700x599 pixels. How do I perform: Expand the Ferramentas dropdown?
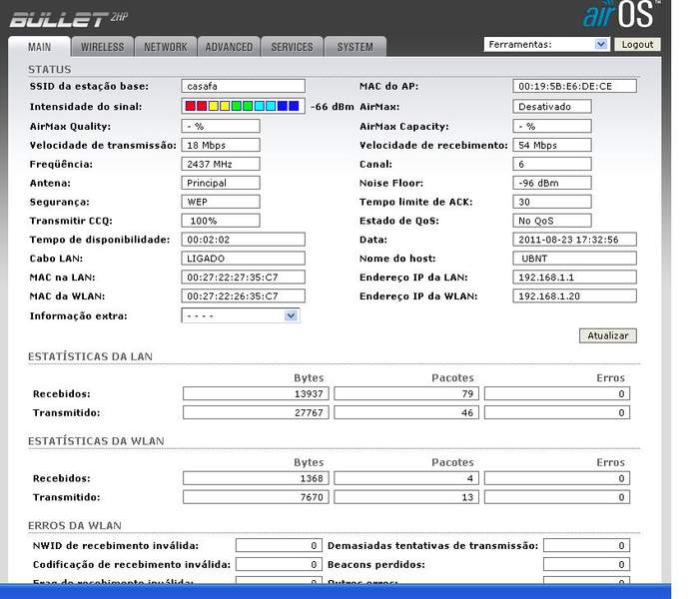[546, 44]
